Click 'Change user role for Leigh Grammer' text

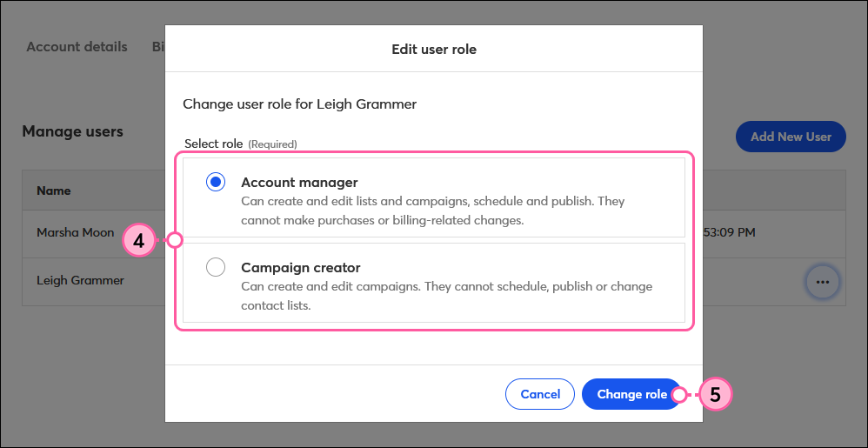click(x=299, y=104)
